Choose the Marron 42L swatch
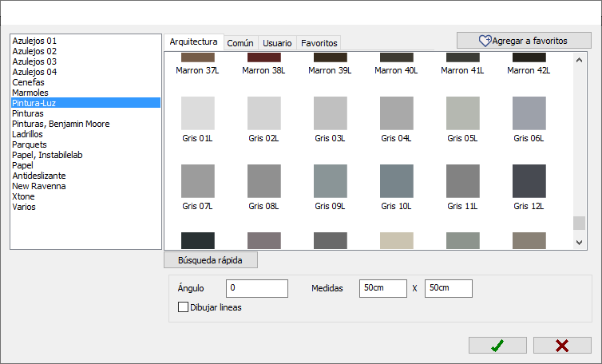 point(529,57)
